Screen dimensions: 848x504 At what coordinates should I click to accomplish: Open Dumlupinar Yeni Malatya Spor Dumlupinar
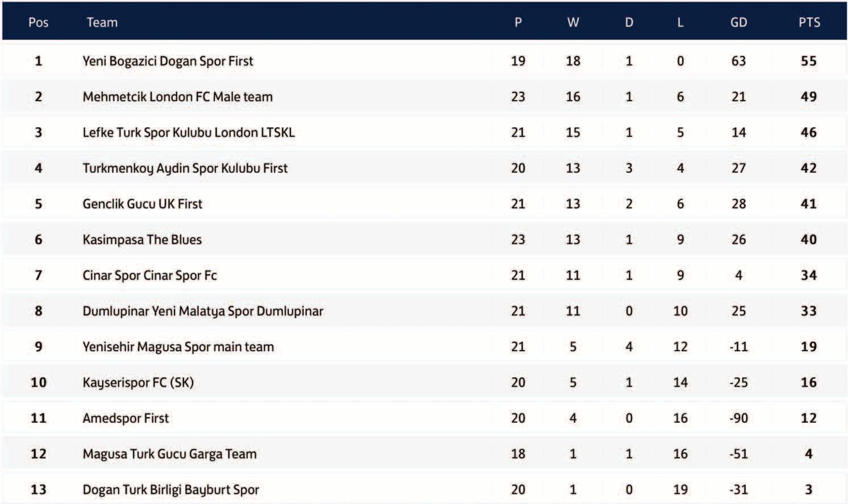click(202, 311)
